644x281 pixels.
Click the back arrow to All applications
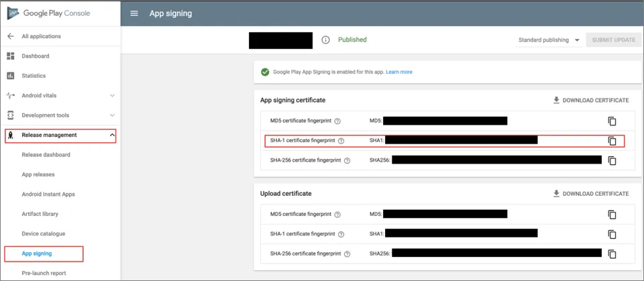pos(11,36)
